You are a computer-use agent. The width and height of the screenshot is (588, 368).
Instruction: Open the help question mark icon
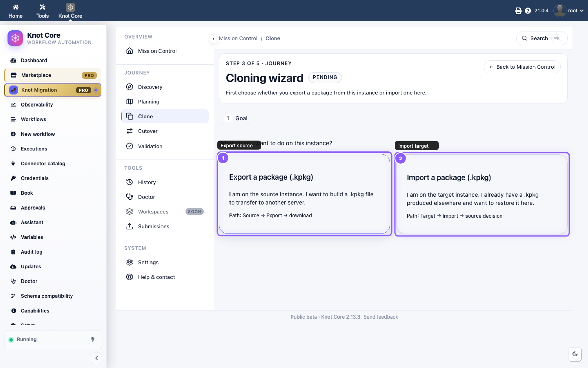click(528, 11)
